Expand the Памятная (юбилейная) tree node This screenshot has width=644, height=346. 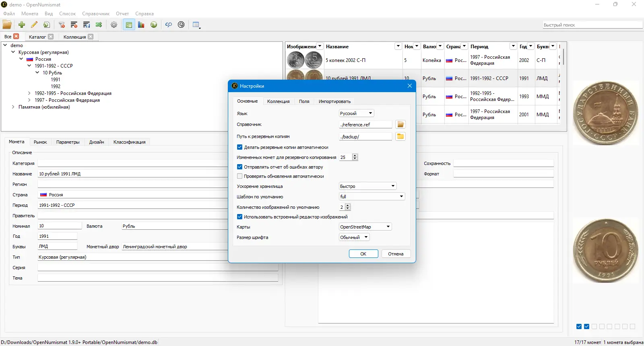coord(13,107)
